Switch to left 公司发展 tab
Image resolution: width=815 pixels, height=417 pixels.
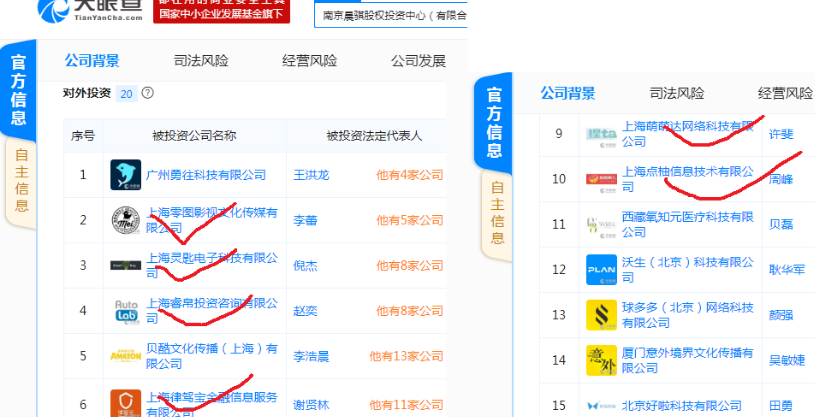click(418, 61)
